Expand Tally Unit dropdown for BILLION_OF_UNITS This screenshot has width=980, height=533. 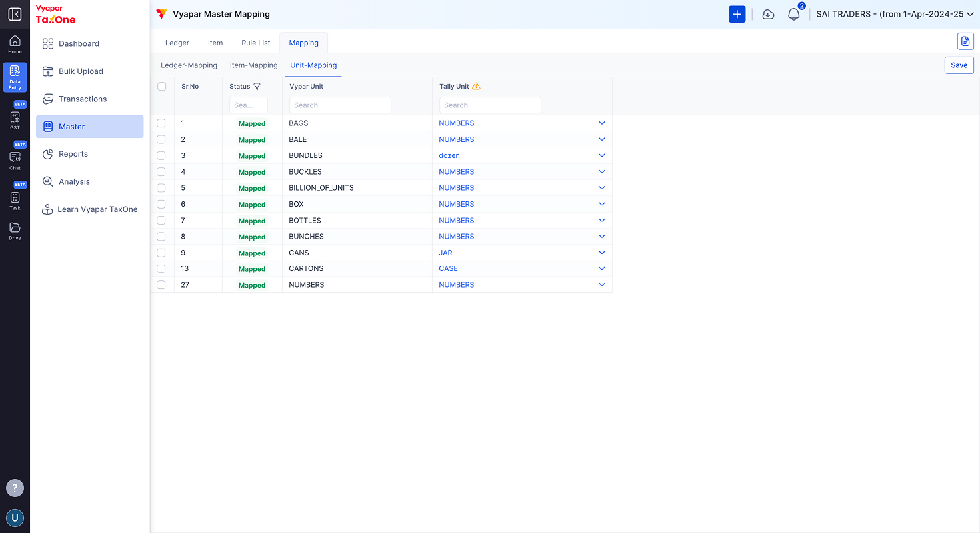click(601, 188)
